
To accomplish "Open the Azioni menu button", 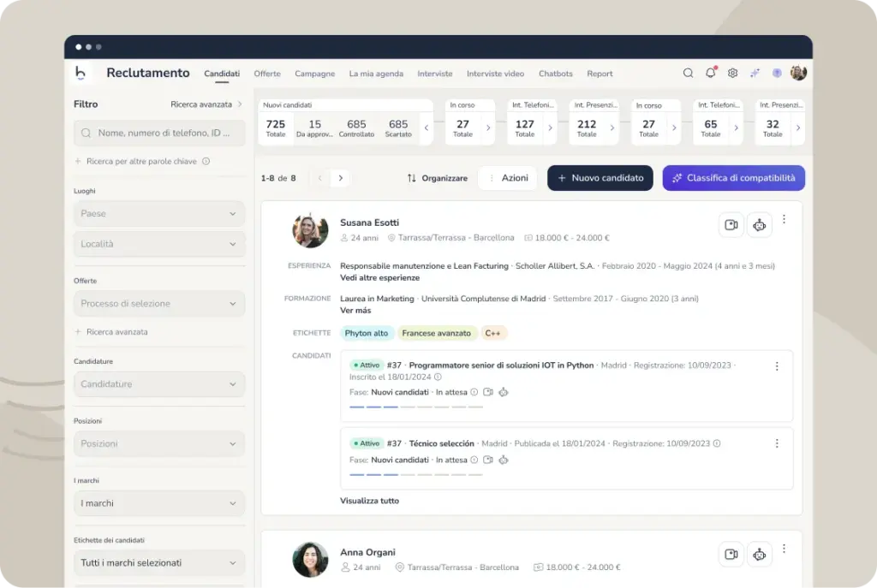I will 508,178.
